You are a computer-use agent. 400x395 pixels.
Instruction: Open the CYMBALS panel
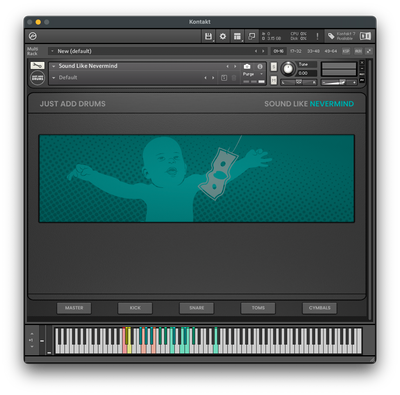320,308
